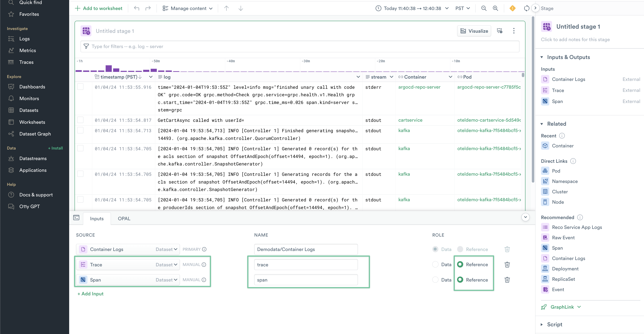Select Data role for trace input
644x334 pixels.
435,264
